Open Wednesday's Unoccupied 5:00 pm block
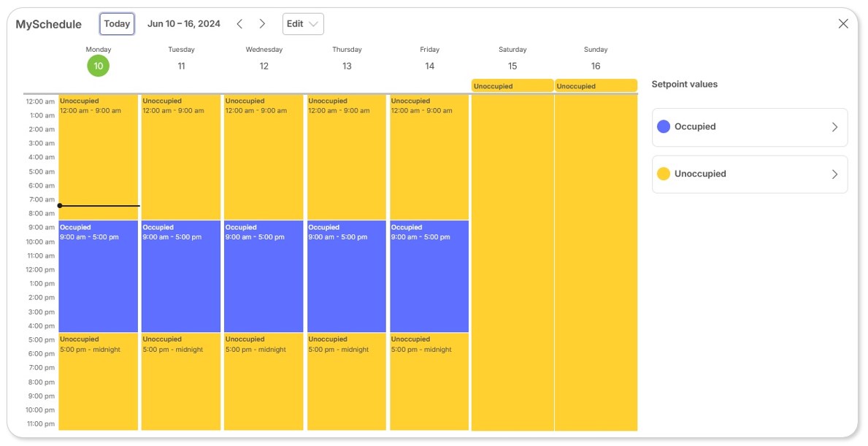 (x=264, y=382)
